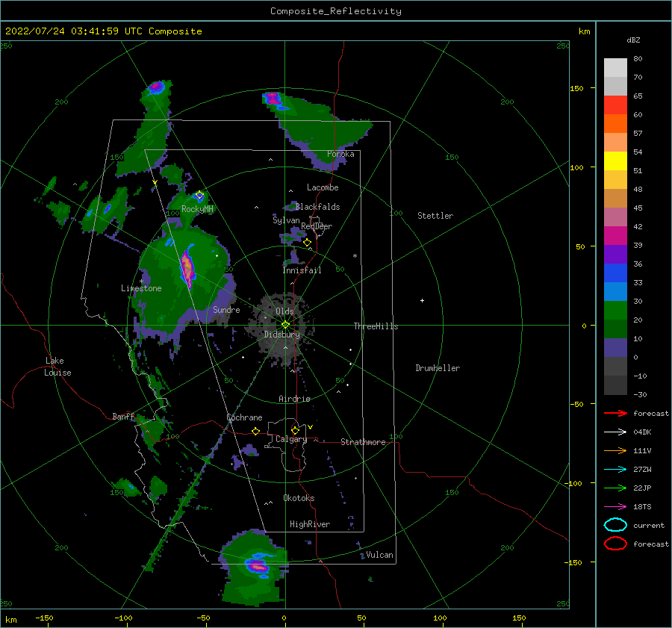Click the RockyMH label

(197, 209)
